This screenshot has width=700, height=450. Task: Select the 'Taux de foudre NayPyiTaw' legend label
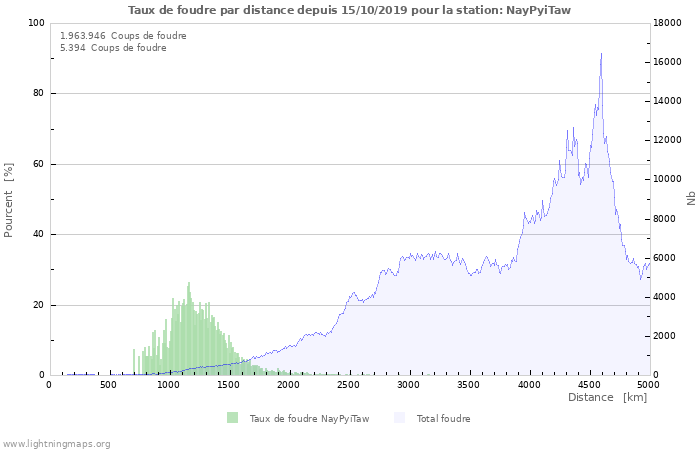pyautogui.click(x=309, y=419)
